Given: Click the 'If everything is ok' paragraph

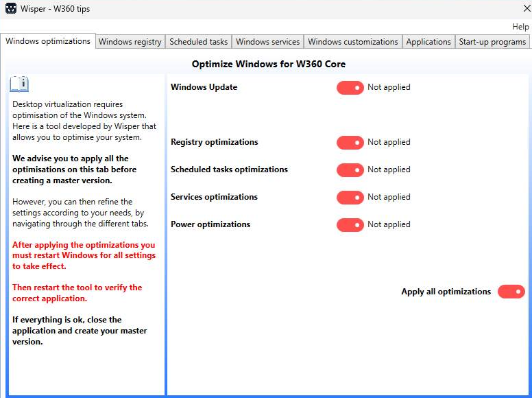Looking at the screenshot, I should 80,331.
